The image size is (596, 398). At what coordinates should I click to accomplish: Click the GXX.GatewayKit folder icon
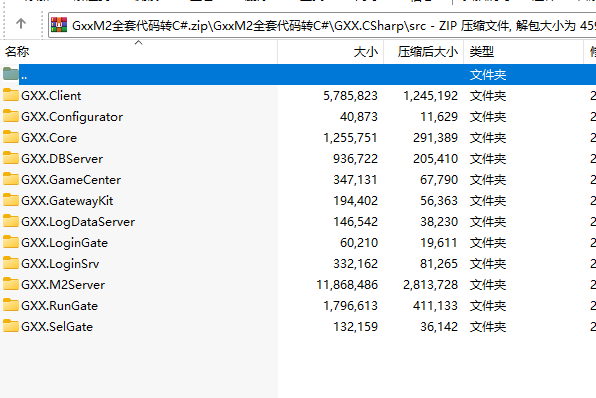point(11,200)
